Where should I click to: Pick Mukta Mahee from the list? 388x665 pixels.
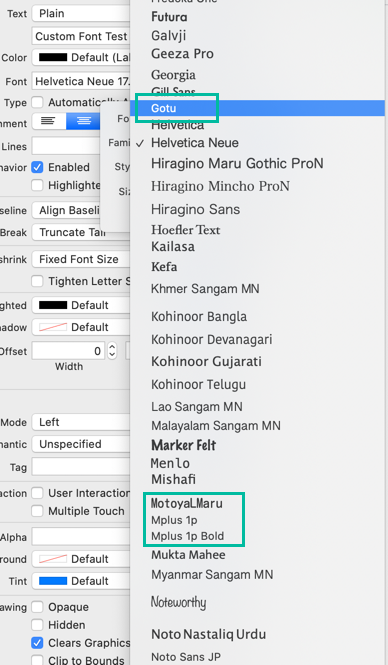click(188, 555)
